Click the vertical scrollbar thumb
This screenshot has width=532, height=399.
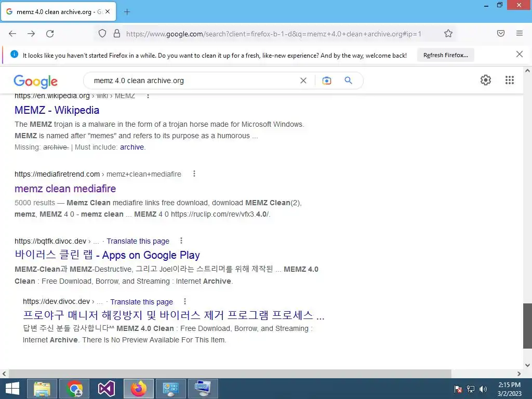527,326
